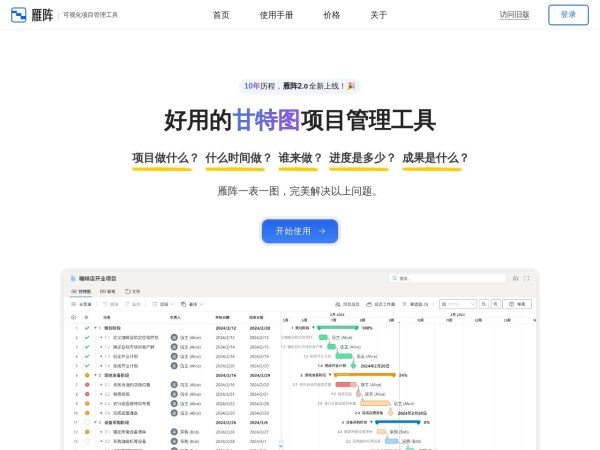Viewport: 600px width, 450px height.
Task: Click the home icon beside preview search
Action: 515,278
